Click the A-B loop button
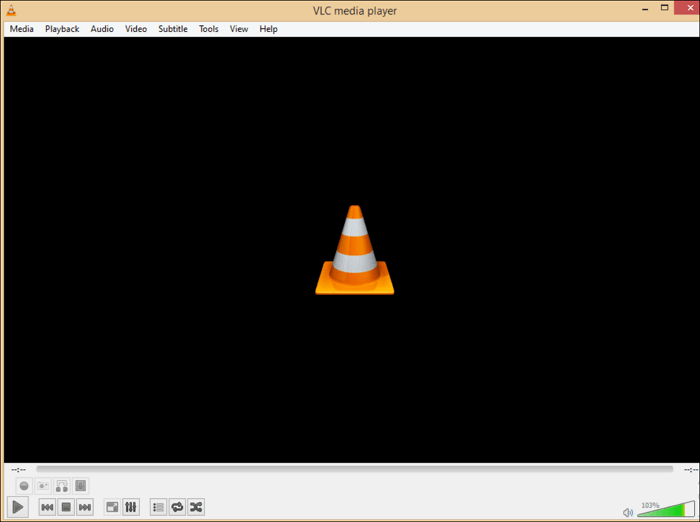Image resolution: width=700 pixels, height=522 pixels. coord(62,486)
